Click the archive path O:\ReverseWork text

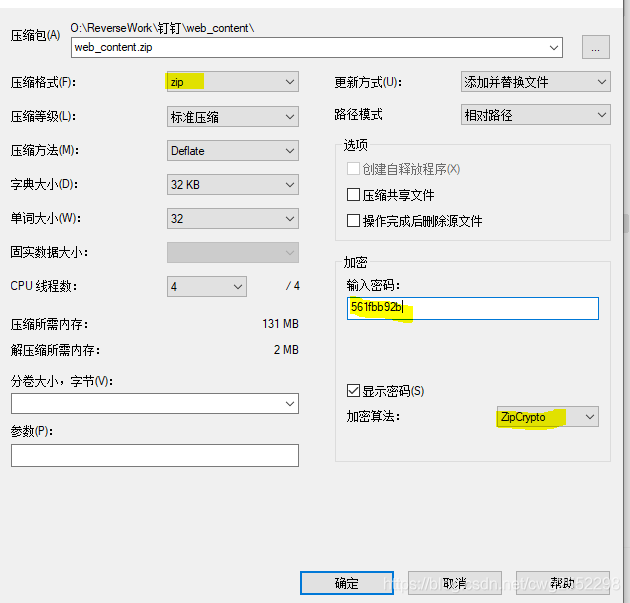click(162, 28)
